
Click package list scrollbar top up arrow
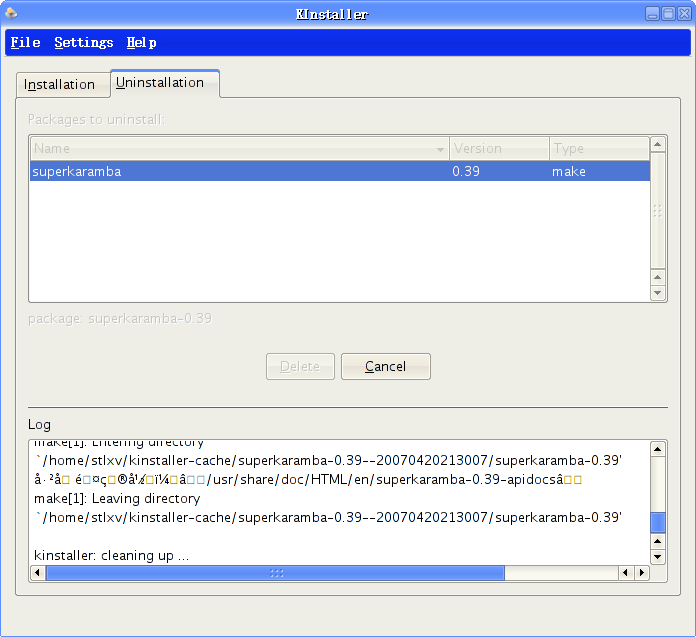tap(657, 145)
